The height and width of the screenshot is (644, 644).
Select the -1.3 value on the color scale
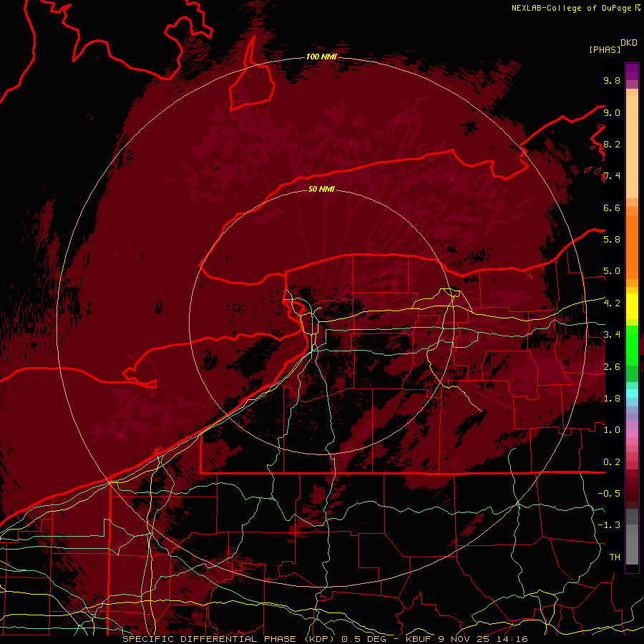coord(609,525)
